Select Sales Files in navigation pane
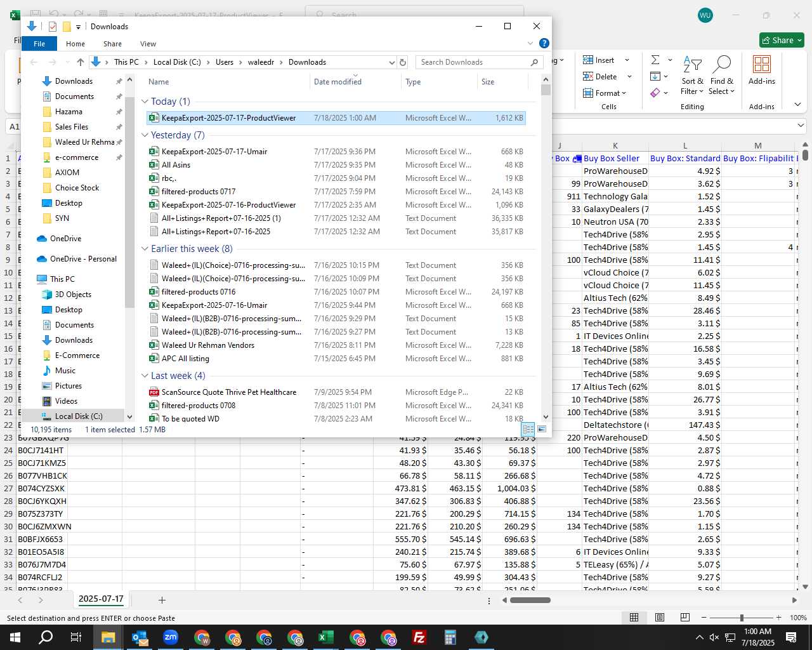Image resolution: width=812 pixels, height=650 pixels. (72, 127)
